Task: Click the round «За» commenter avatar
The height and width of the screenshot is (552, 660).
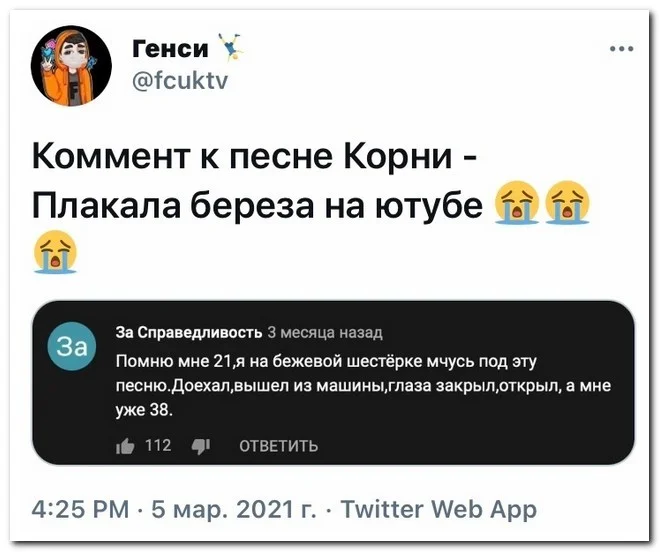Action: (x=72, y=348)
